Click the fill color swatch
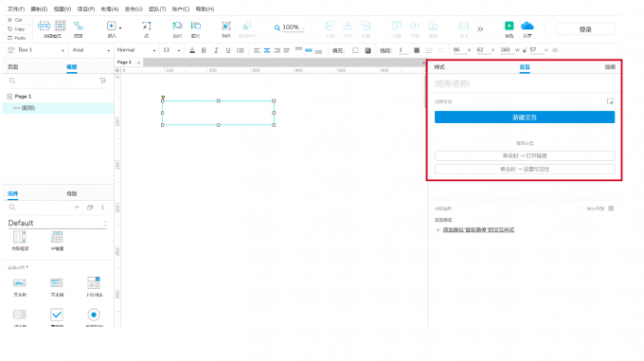644x361 pixels. [x=355, y=50]
